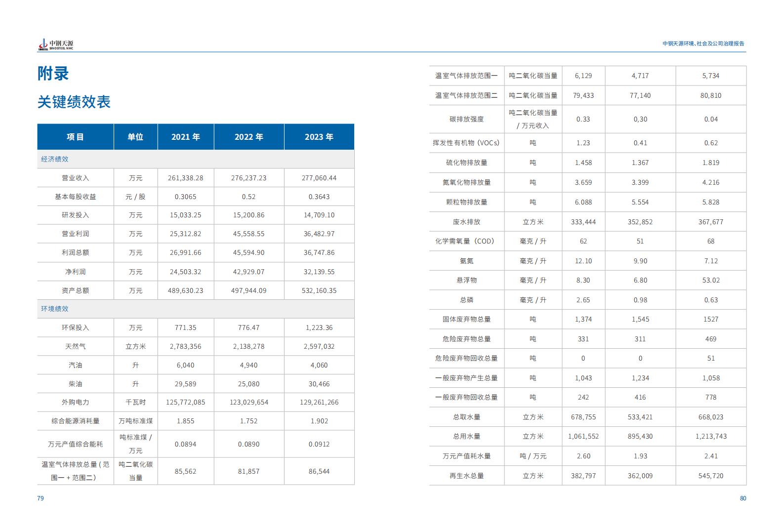784x532 pixels.
Task: Click the Sinosteel NMC logo in header
Action: point(55,44)
